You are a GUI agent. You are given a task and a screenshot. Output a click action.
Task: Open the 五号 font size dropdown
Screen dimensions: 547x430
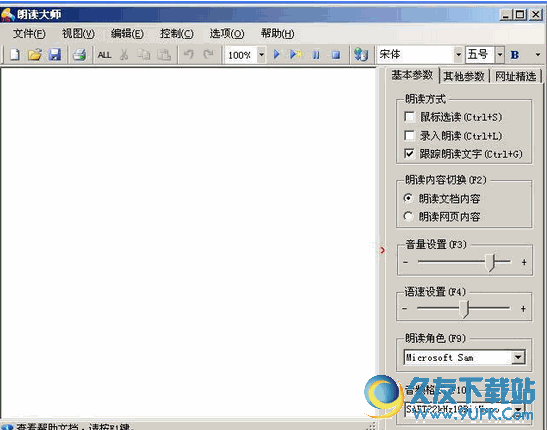click(500, 55)
